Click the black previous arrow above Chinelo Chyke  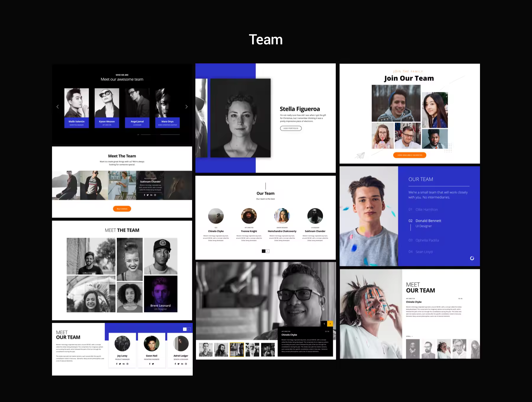tap(324, 324)
